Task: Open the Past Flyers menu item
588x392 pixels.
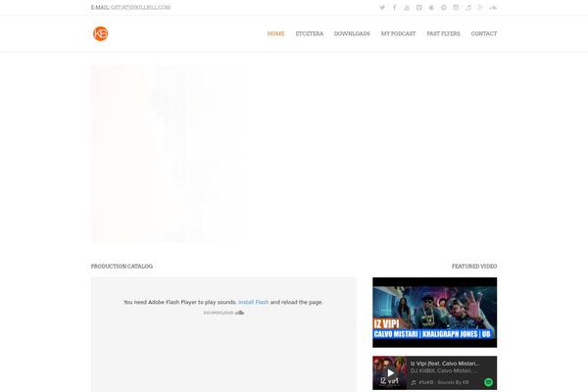Action: 443,33
